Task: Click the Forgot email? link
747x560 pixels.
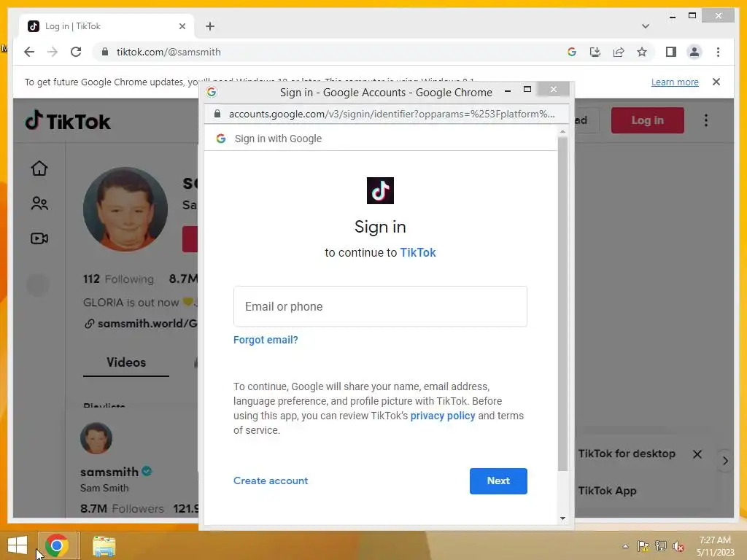Action: 266,340
